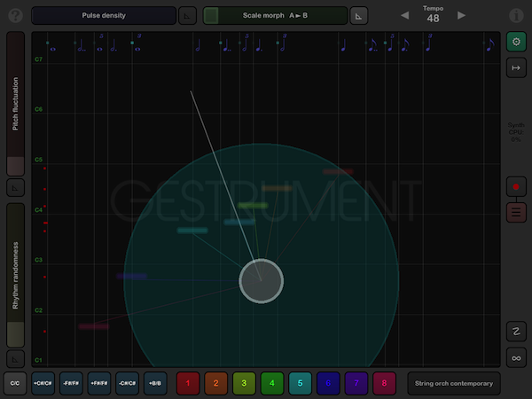
Task: Open the info panel icon
Action: [x=516, y=16]
